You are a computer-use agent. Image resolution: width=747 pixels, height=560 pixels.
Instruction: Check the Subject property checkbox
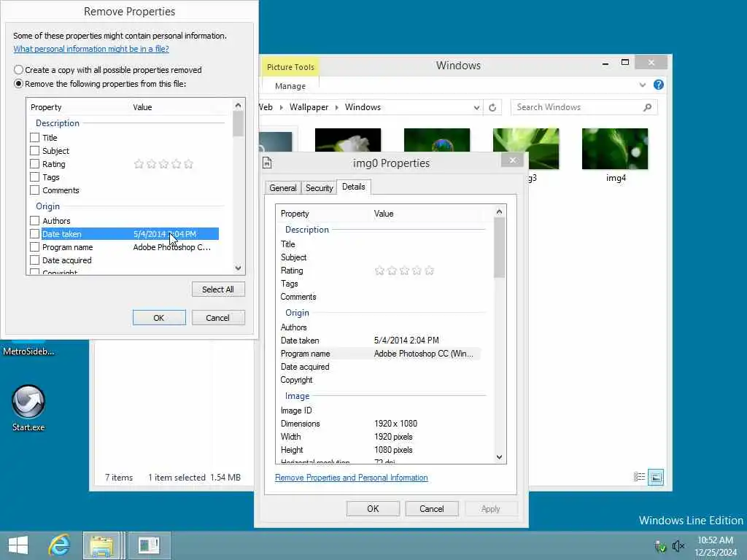(x=35, y=151)
